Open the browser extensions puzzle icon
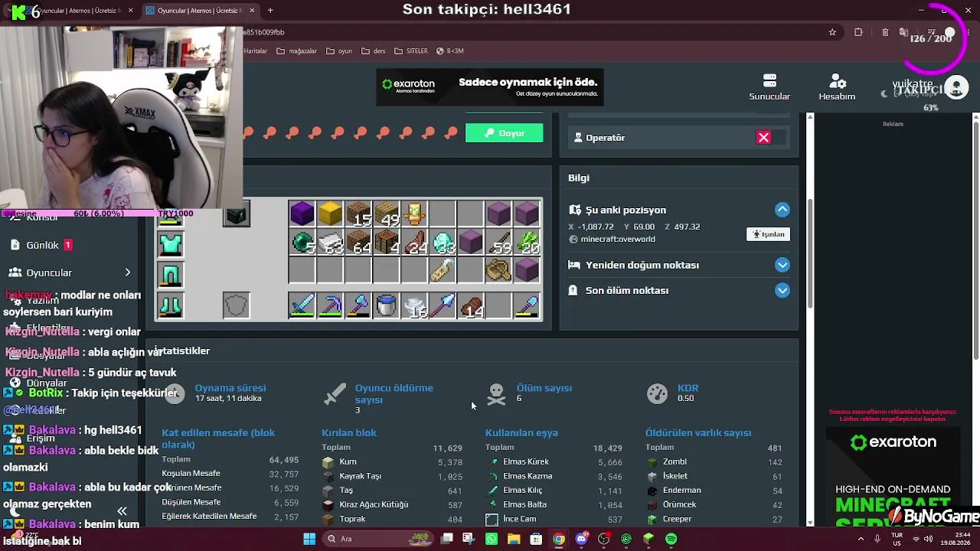This screenshot has height=551, width=980. (858, 32)
